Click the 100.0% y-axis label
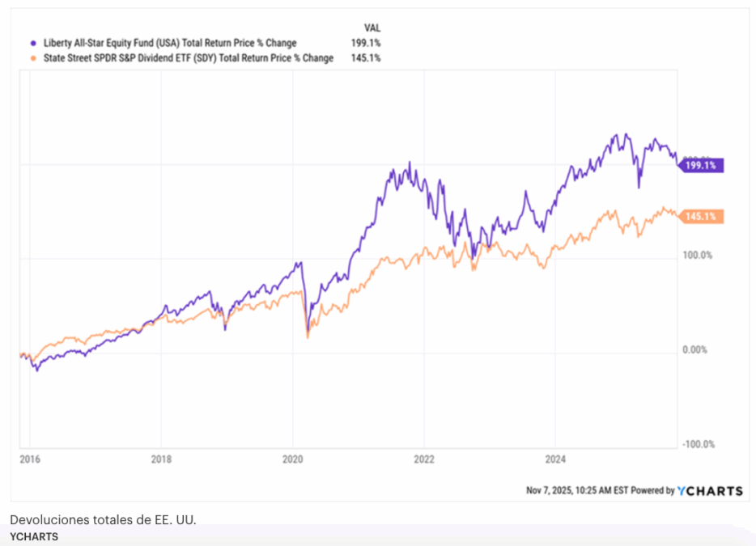This screenshot has width=756, height=546. point(696,256)
